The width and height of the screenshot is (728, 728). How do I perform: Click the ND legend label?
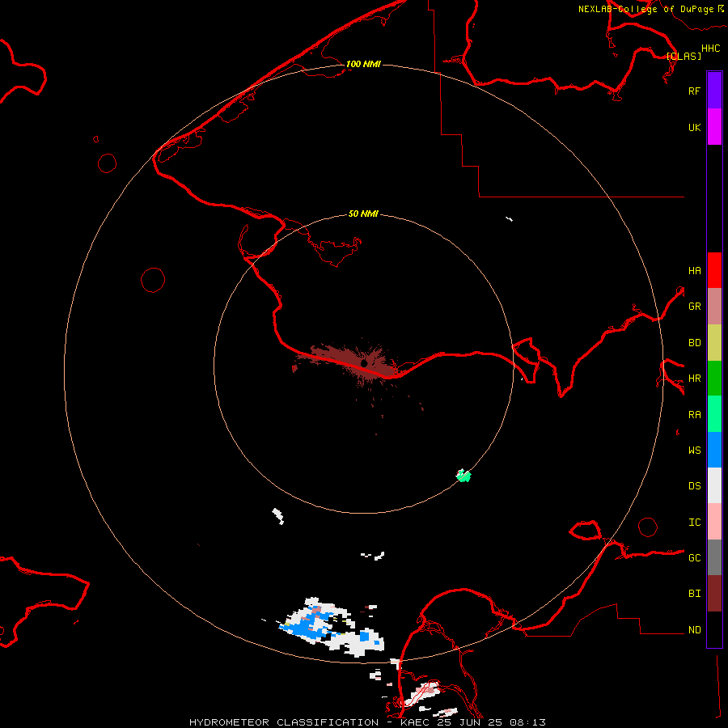[x=694, y=630]
